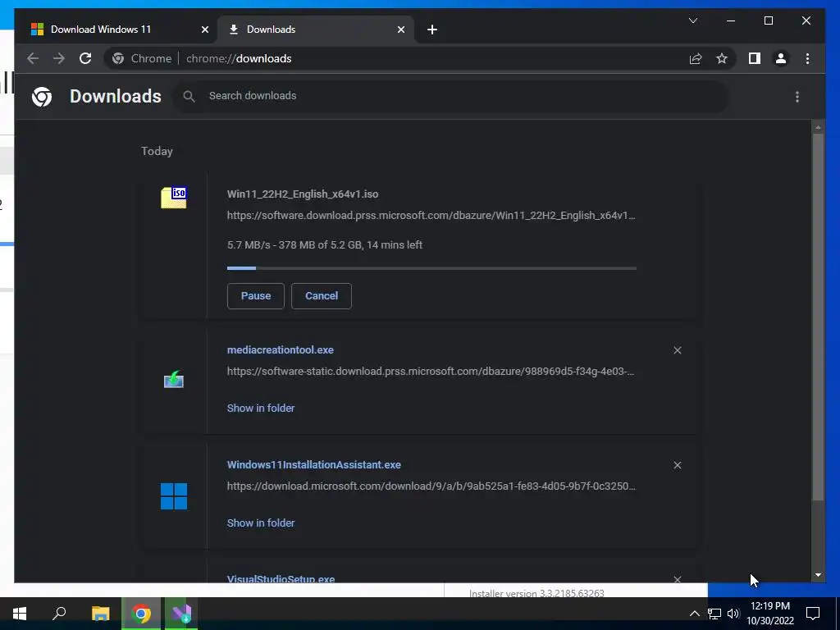Close the Downloads tab
Image resolution: width=840 pixels, height=630 pixels.
point(400,30)
